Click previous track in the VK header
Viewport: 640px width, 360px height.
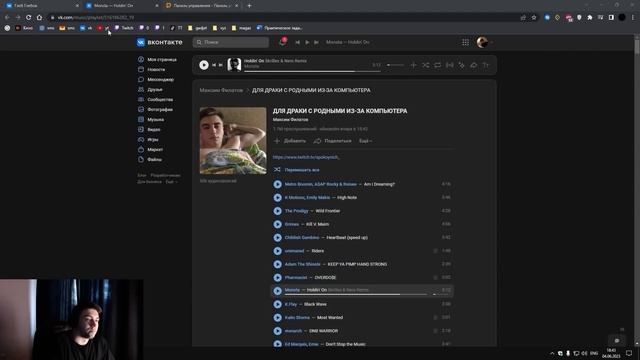298,42
